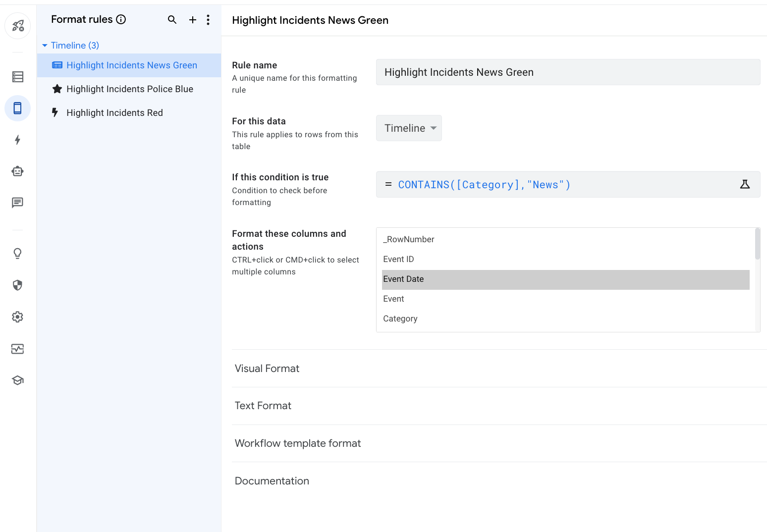Open the Automation robot icon in sidebar
The height and width of the screenshot is (532, 767).
[x=18, y=171]
